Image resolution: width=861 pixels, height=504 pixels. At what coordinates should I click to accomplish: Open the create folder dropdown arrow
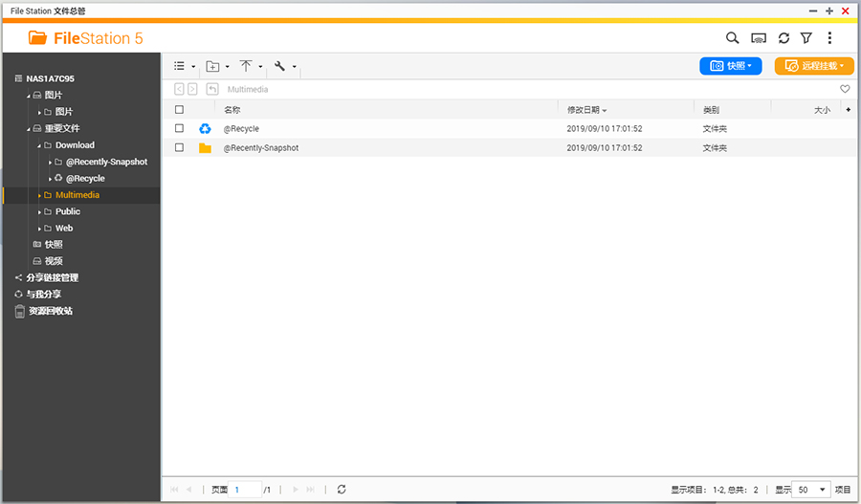pos(228,67)
